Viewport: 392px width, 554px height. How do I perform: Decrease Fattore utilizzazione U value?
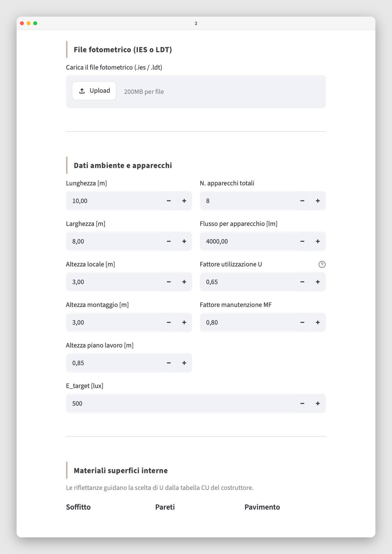point(302,282)
